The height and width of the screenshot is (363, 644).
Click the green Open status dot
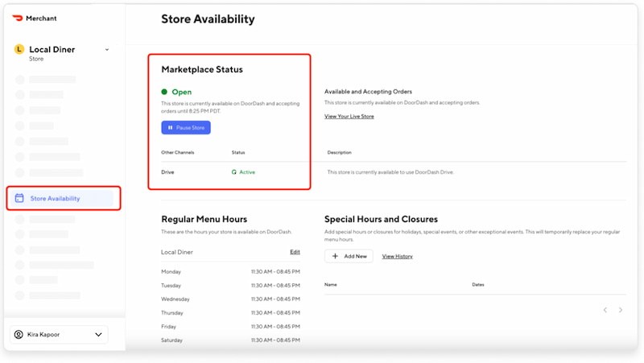pyautogui.click(x=165, y=93)
